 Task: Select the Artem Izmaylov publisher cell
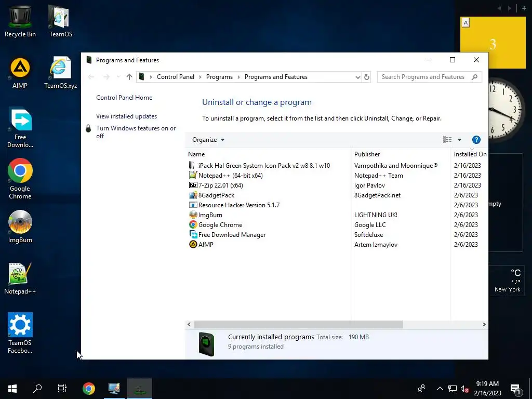[376, 244]
